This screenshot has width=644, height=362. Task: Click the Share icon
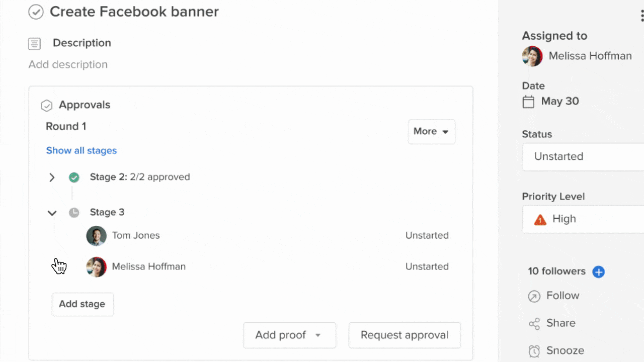[534, 324]
